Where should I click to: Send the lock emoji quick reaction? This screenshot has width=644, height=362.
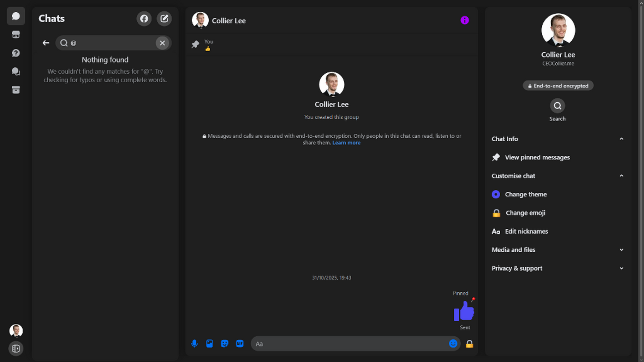(469, 344)
